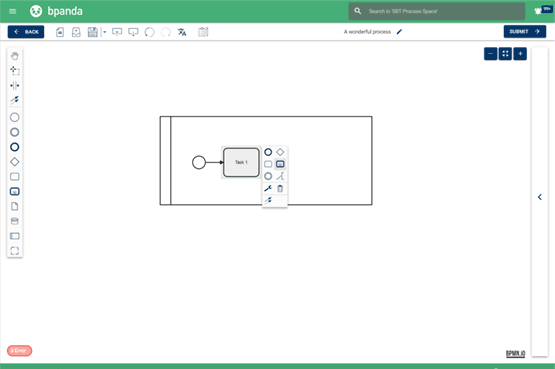Activate the hand tool in palette
Image resolution: width=555 pixels, height=369 pixels.
pos(15,56)
